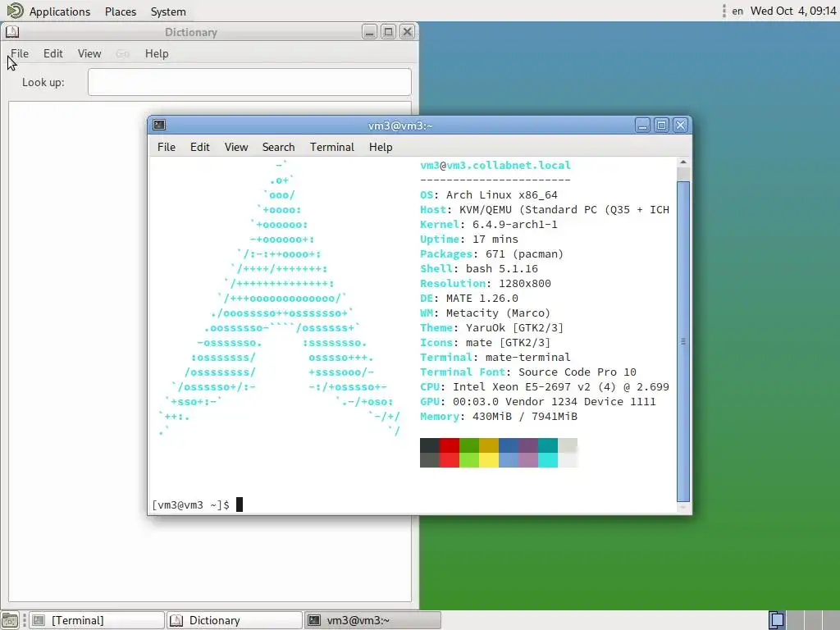Click the Shell: bash 5.1.16 line
The image size is (840, 630).
click(x=479, y=268)
